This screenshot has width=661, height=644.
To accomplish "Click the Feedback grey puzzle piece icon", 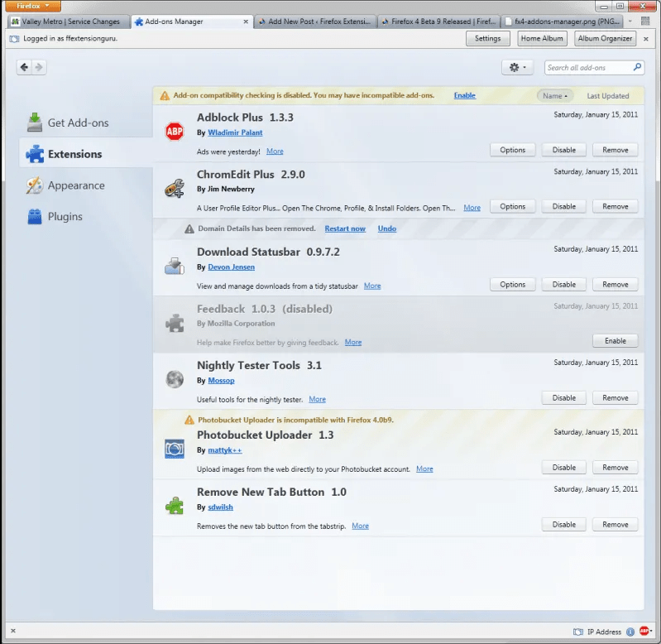I will (174, 323).
